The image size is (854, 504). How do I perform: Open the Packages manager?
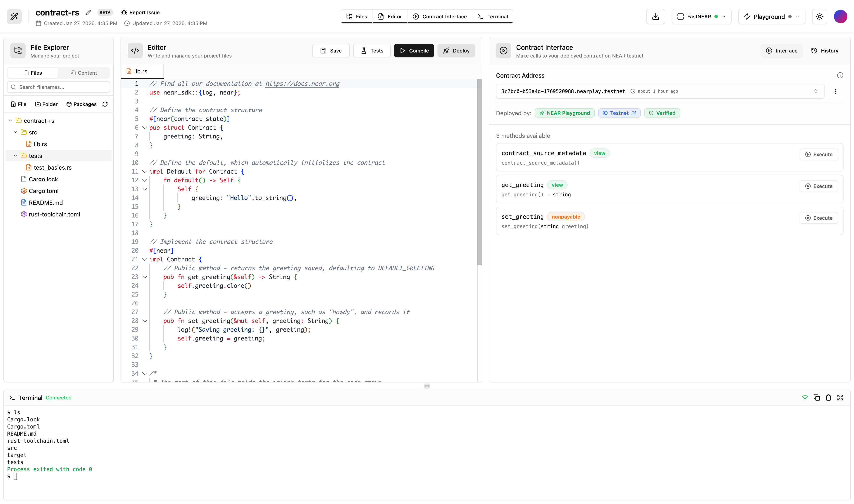[x=82, y=104]
